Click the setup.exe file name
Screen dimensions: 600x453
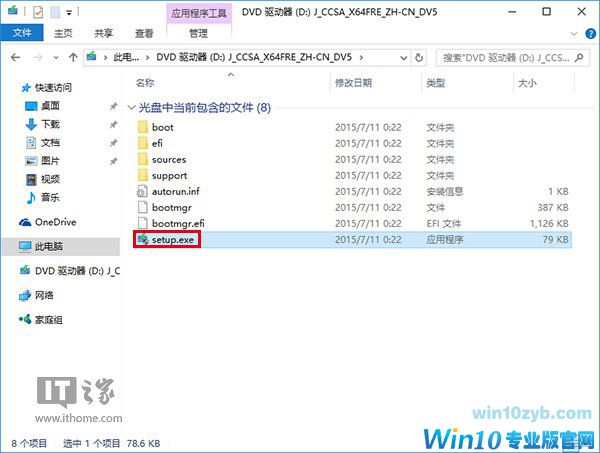tap(173, 240)
